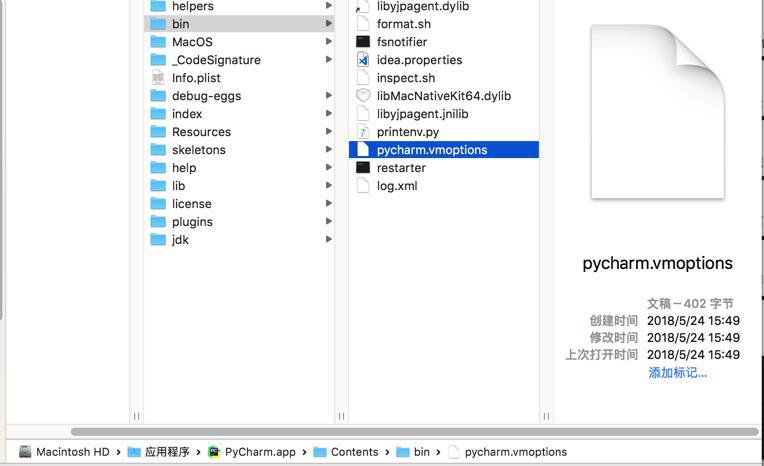Select the log.xml file name
The width and height of the screenshot is (764, 466).
(397, 186)
